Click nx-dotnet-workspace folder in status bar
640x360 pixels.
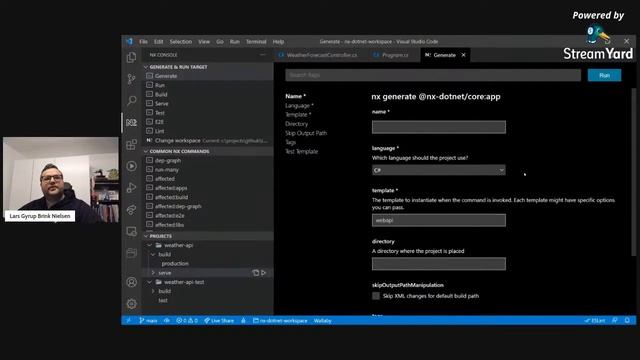(280, 320)
